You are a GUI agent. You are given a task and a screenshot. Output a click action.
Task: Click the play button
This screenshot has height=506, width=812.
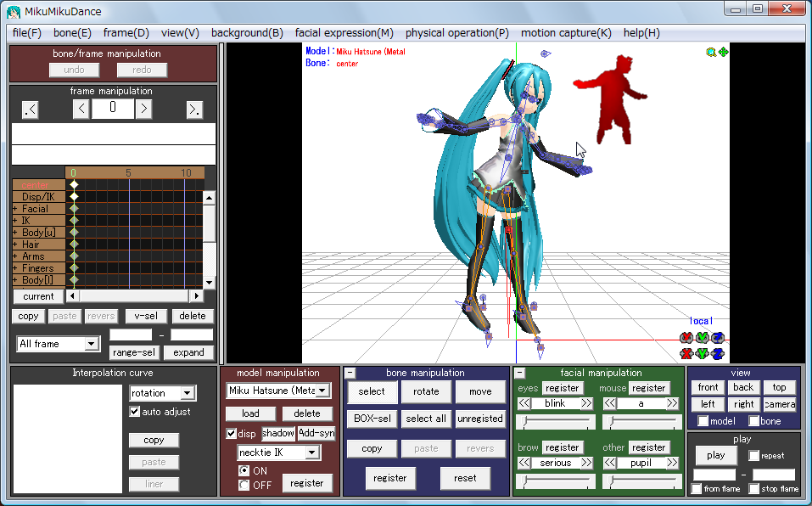click(x=715, y=456)
